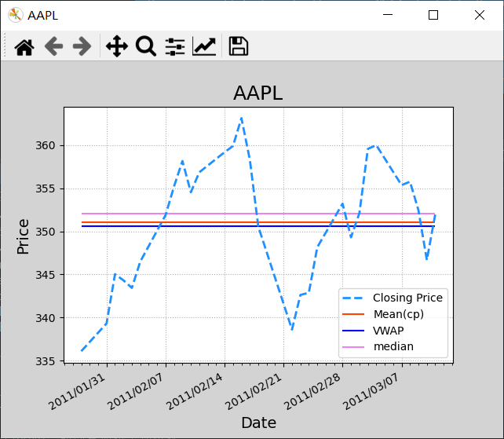The width and height of the screenshot is (504, 439).
Task: Open Edit axis and curve parameters
Action: coord(204,46)
